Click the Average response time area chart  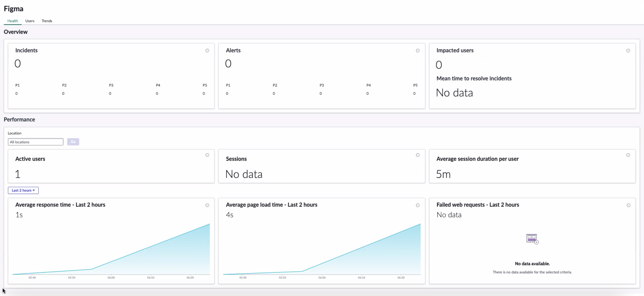coord(111,249)
